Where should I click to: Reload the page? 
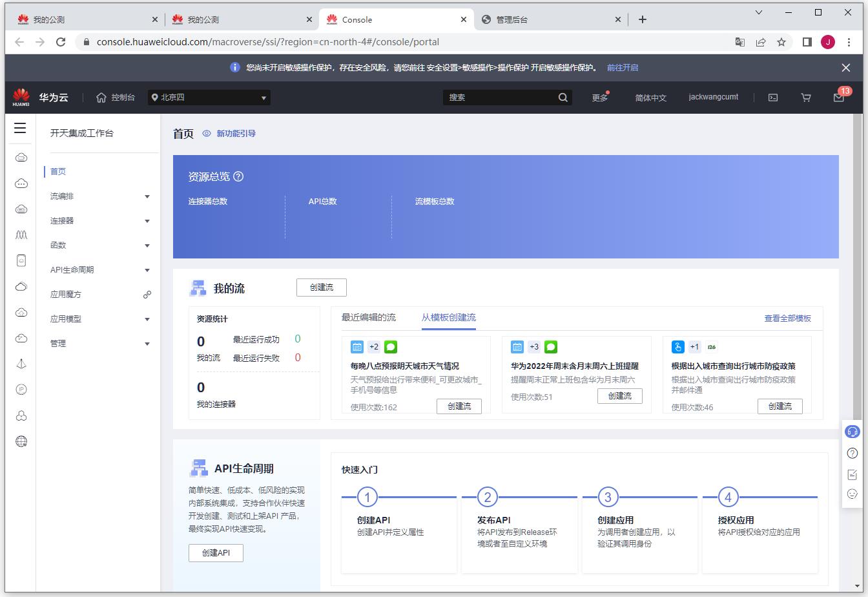[61, 42]
